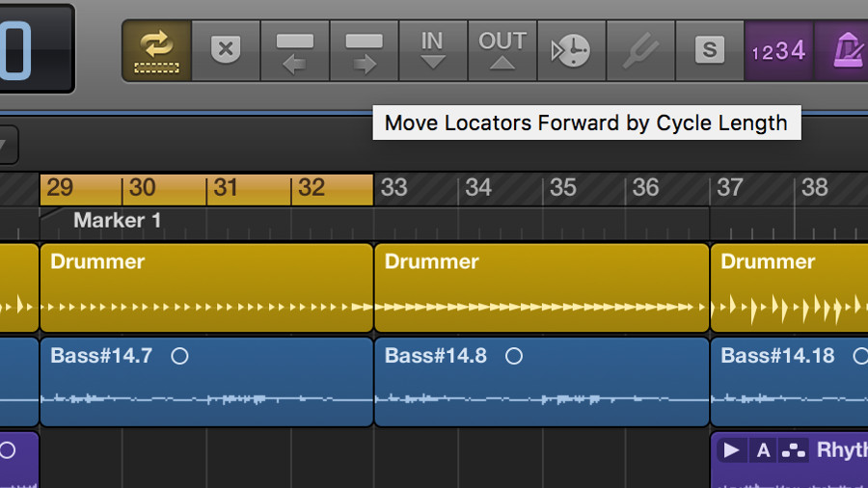Enable the 1234 count-in button
Image resolution: width=868 pixels, height=488 pixels.
click(x=778, y=50)
